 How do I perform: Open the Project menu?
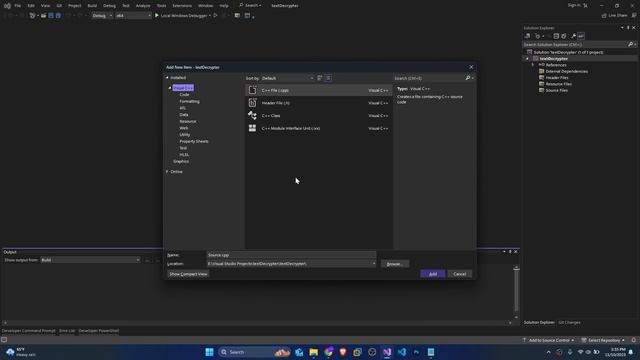[75, 6]
